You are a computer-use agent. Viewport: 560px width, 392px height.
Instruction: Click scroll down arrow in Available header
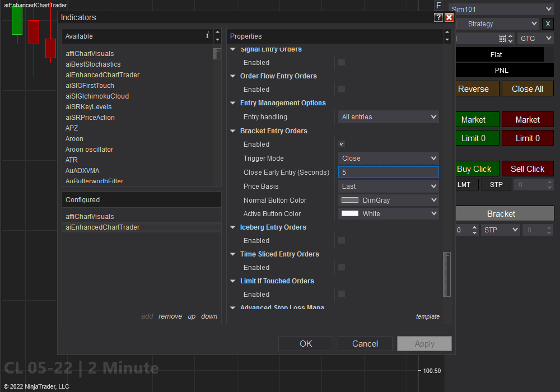(x=217, y=40)
